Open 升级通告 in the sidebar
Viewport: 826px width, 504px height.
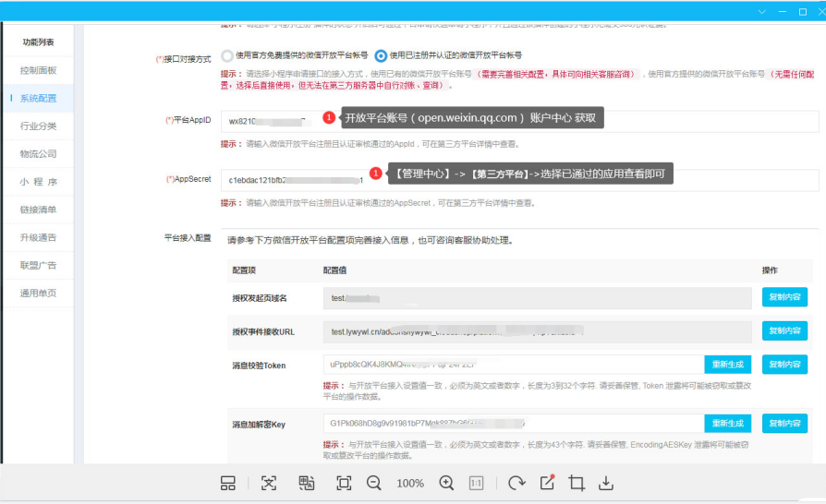pyautogui.click(x=38, y=237)
